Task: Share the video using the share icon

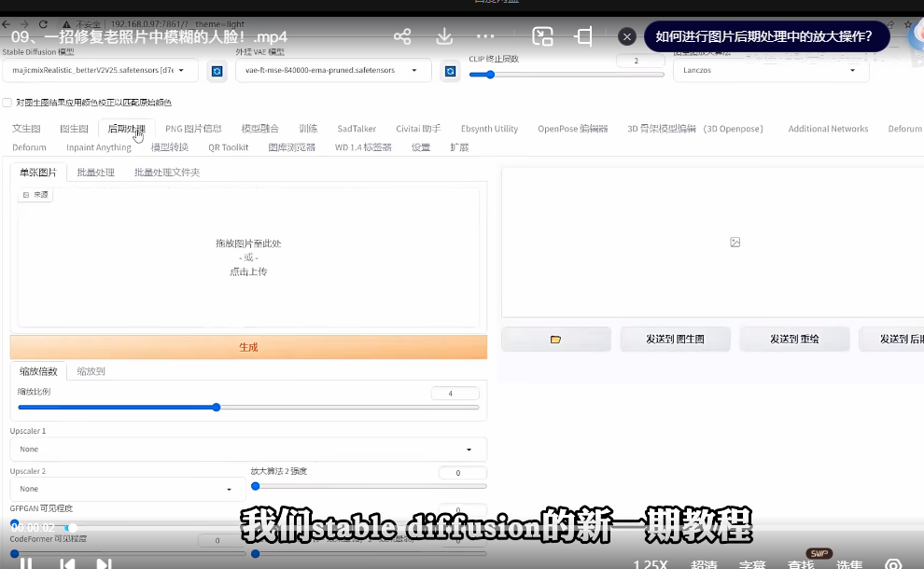Action: click(x=402, y=36)
